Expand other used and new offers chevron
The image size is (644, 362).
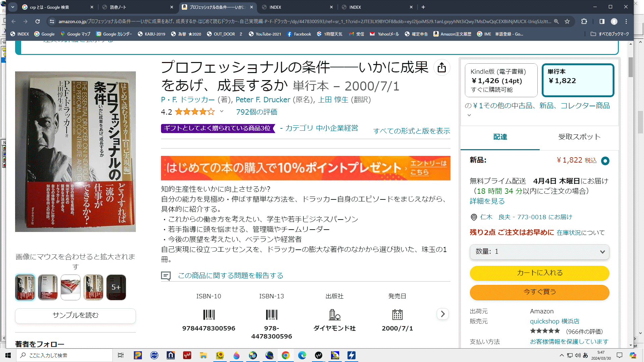[469, 115]
